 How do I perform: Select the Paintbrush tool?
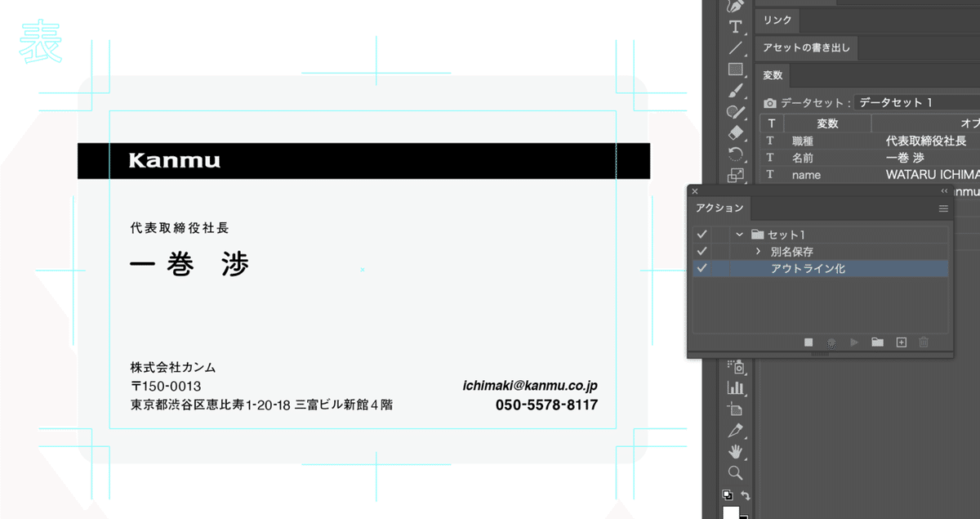pyautogui.click(x=735, y=91)
